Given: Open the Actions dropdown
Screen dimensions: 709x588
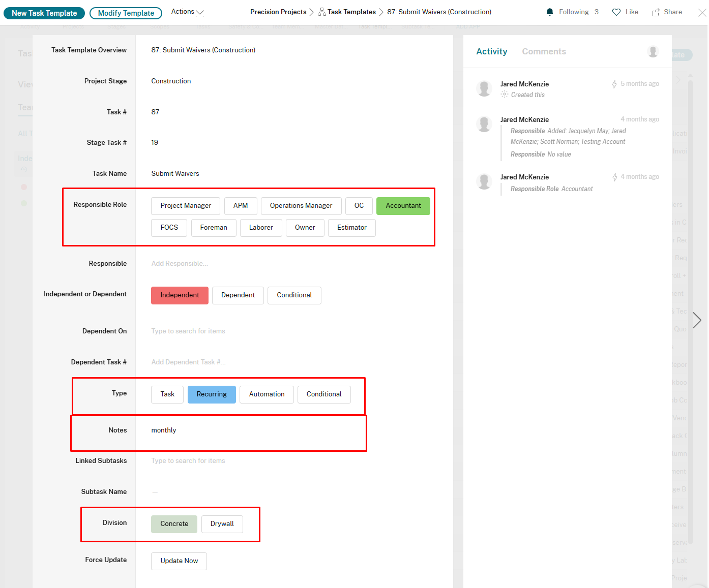Looking at the screenshot, I should 187,11.
